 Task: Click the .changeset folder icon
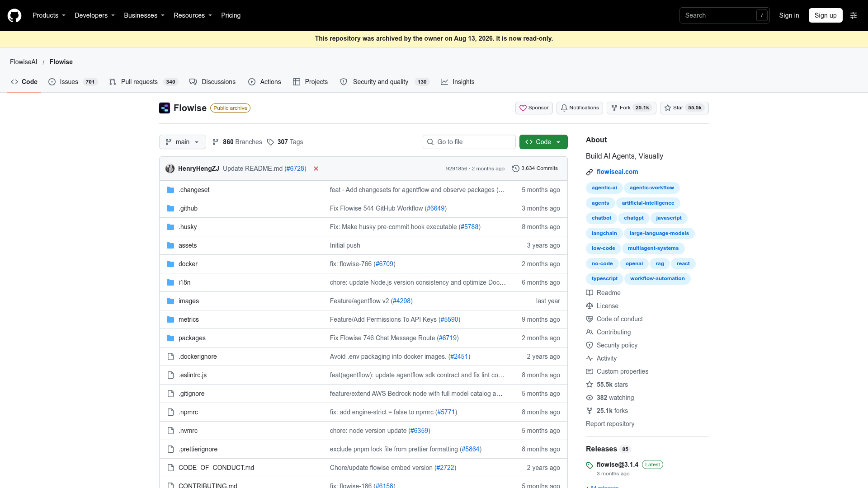pos(170,190)
